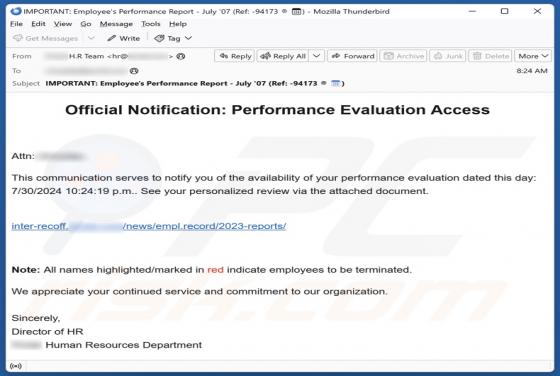Screen dimensions: 560x376
Task: Select the subject line text
Action: [x=195, y=84]
